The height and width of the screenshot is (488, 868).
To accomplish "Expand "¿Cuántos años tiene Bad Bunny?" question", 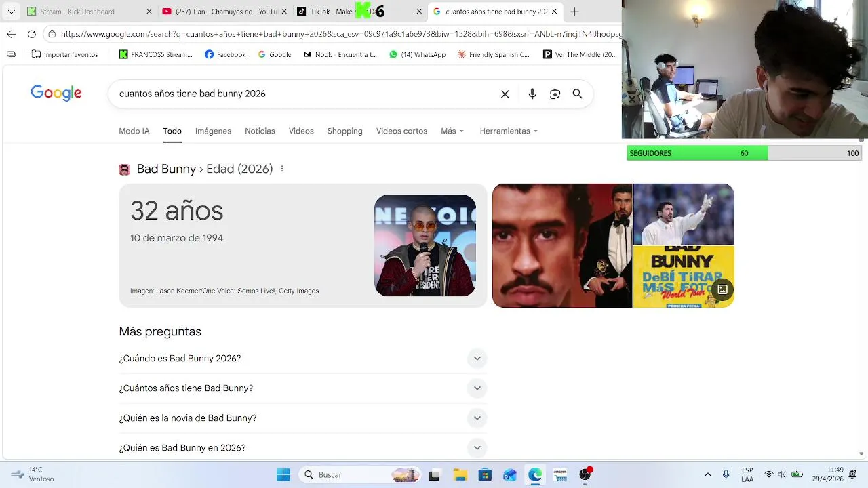I will pos(302,388).
